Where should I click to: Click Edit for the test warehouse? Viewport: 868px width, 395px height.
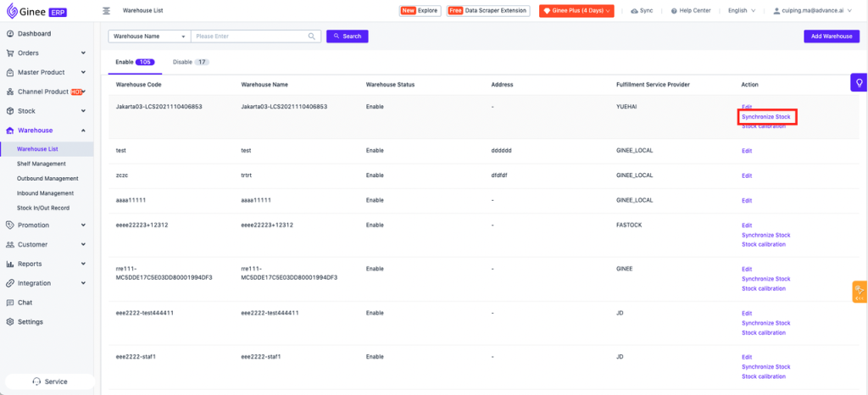pos(747,151)
